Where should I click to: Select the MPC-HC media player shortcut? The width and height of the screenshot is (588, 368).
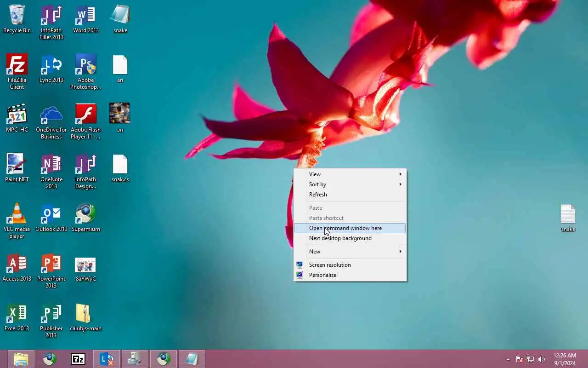pyautogui.click(x=17, y=118)
